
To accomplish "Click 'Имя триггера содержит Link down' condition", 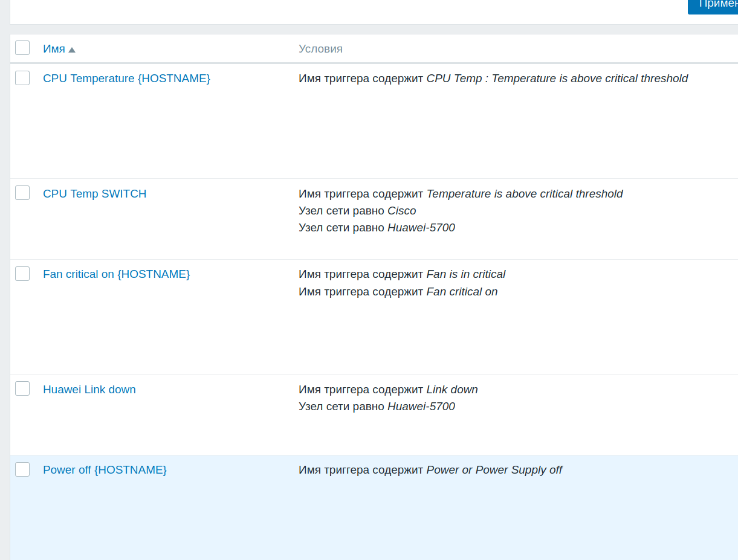I will coord(388,390).
